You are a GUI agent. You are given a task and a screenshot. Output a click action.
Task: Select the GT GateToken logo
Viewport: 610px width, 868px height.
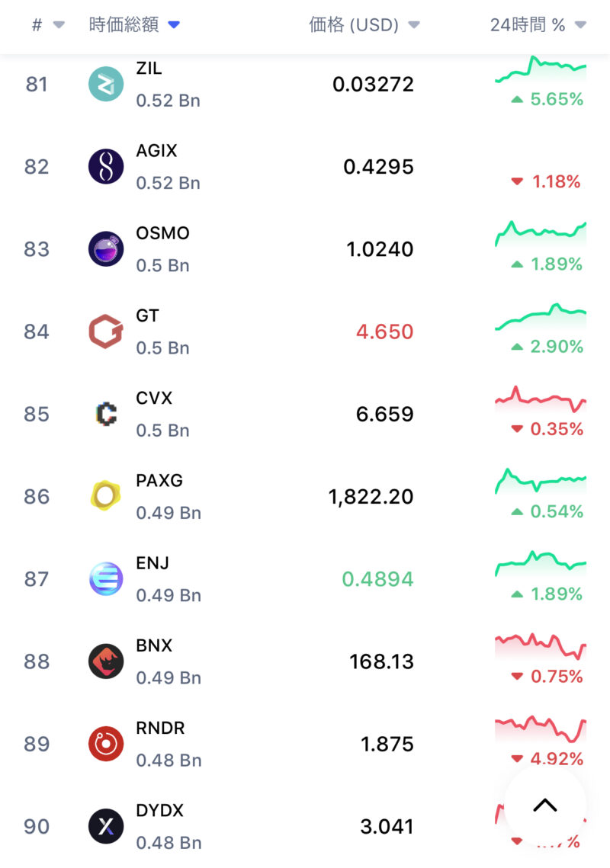[106, 332]
